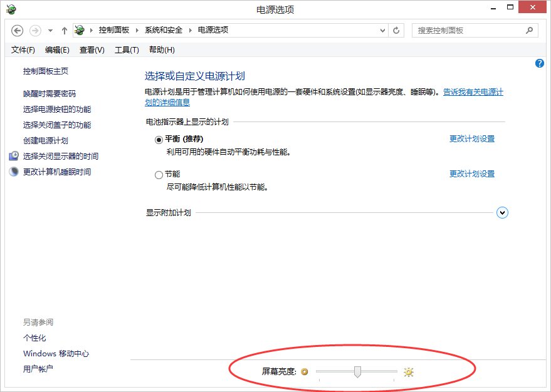The height and width of the screenshot is (392, 551).
Task: Open the recent pages dropdown beside navigation arrows
Action: [49, 30]
